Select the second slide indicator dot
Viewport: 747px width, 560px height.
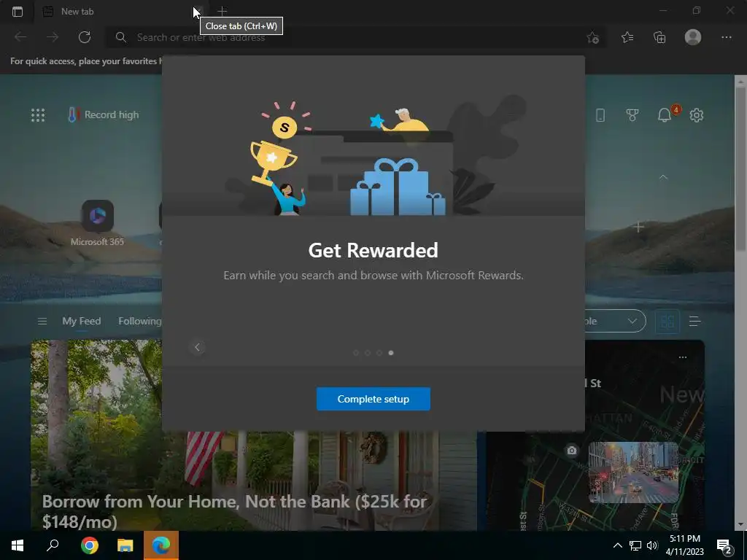click(368, 353)
